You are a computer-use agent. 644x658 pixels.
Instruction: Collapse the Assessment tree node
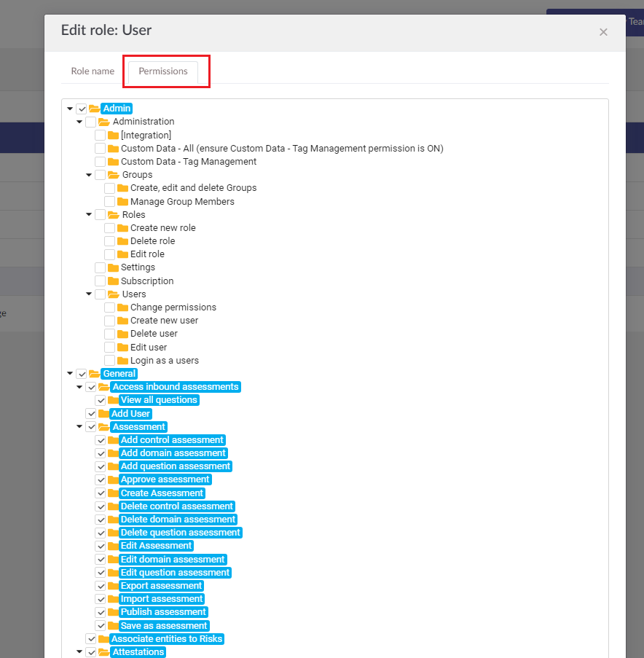click(79, 426)
